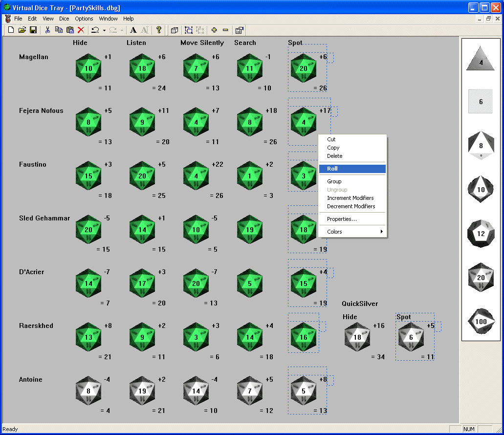
Task: Select Magellan's Hide die showing 10
Action: 88,68
